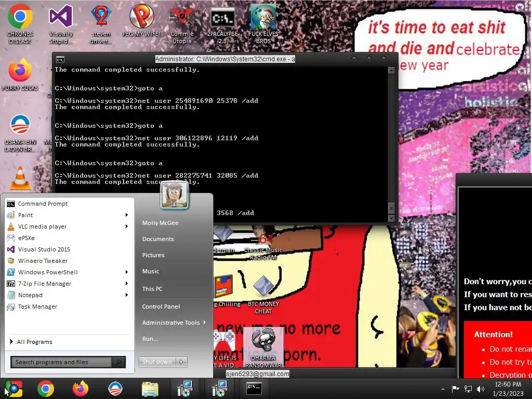Open the BTC MONEY CHEAT desktop icon

click(x=263, y=295)
